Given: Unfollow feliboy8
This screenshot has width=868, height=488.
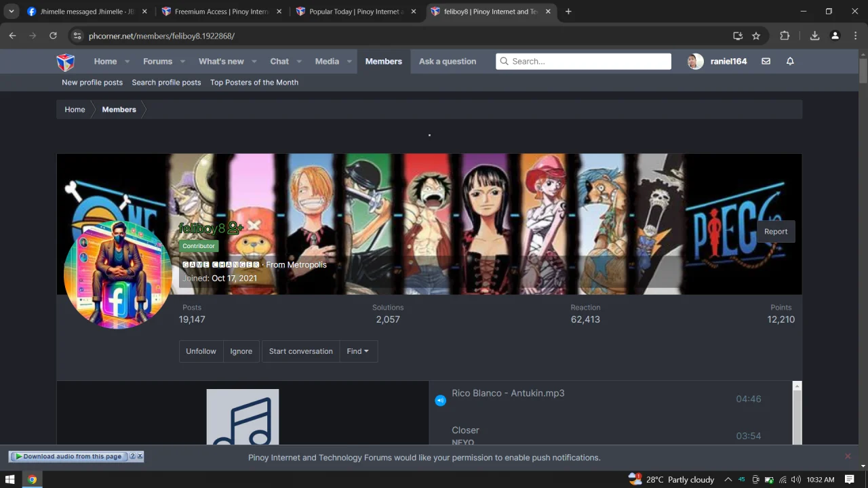Looking at the screenshot, I should point(201,351).
